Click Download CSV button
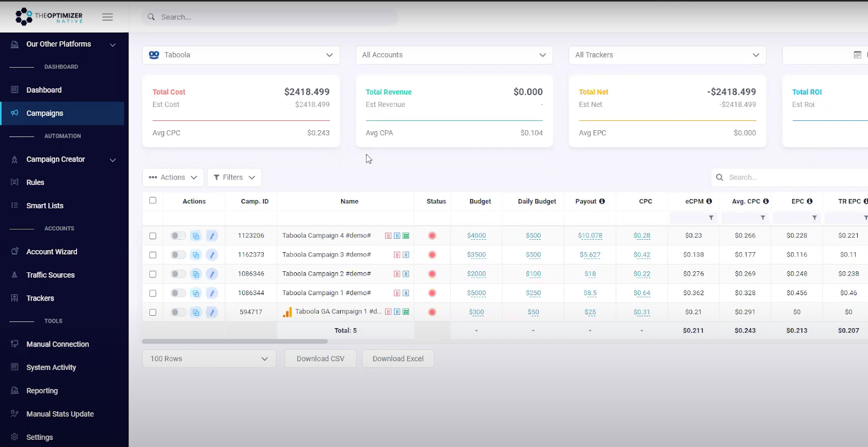Screen dimensions: 868x447 [321, 359]
